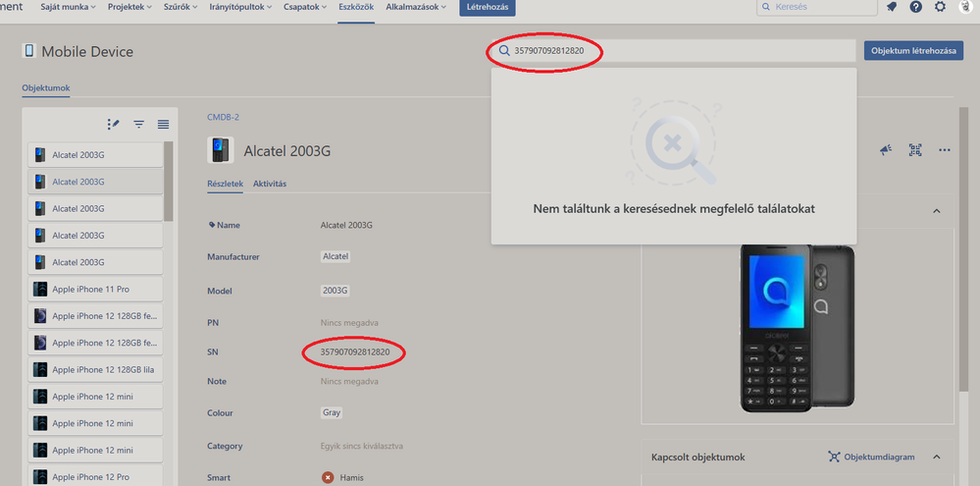Open Szűrők dropdown menu
The image size is (980, 486).
click(x=181, y=8)
